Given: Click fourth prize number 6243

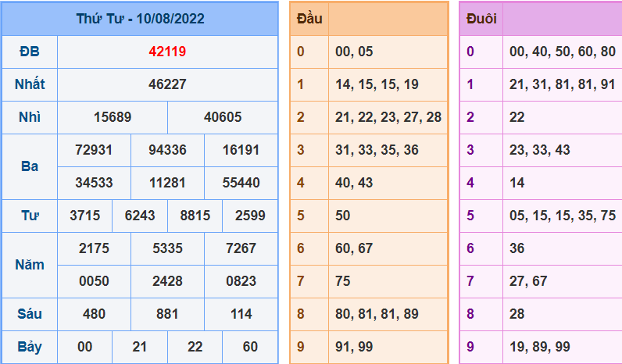Looking at the screenshot, I should click(140, 216).
